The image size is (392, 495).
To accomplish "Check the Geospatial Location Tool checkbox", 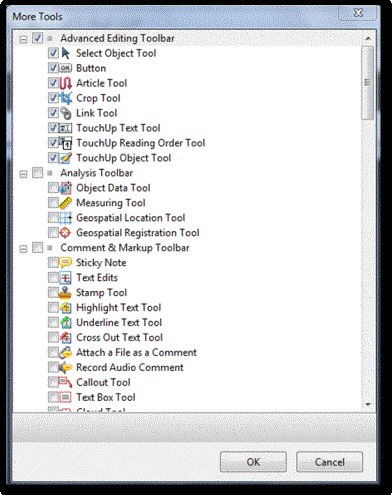I will [53, 218].
